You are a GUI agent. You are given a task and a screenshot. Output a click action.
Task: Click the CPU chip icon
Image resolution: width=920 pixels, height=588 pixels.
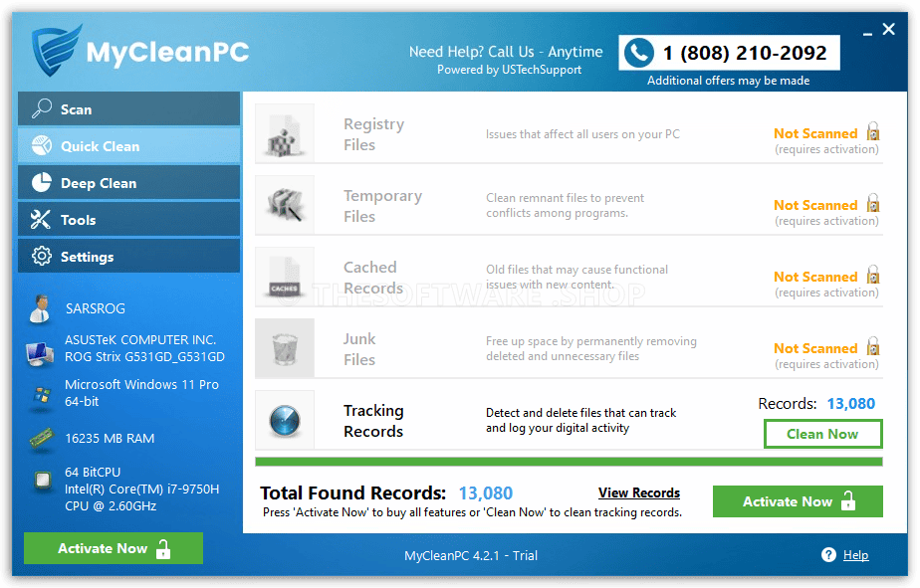point(42,481)
